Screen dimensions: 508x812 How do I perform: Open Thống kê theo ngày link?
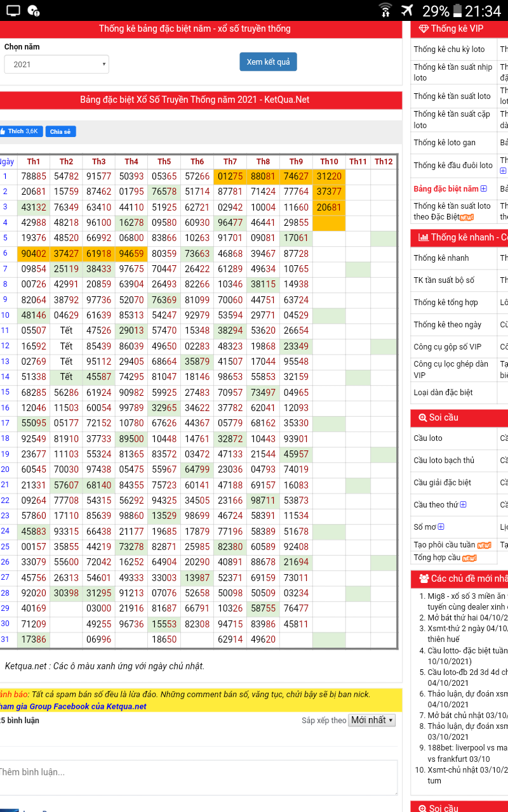448,325
